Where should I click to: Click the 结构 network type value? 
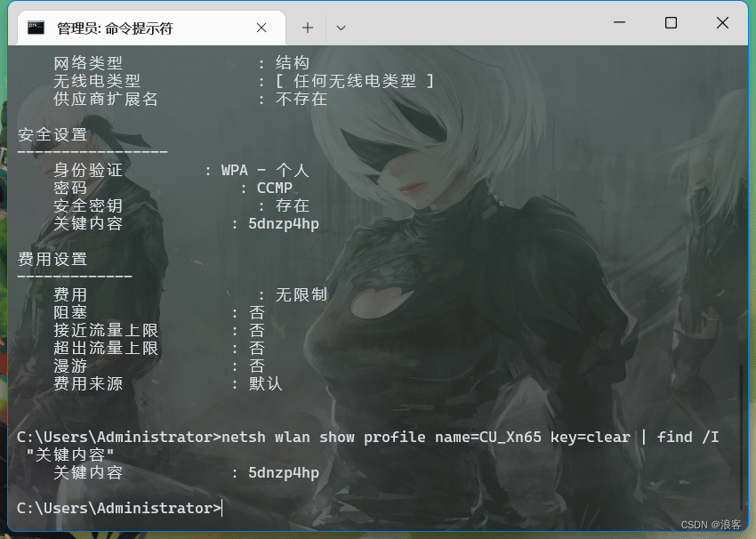(293, 63)
